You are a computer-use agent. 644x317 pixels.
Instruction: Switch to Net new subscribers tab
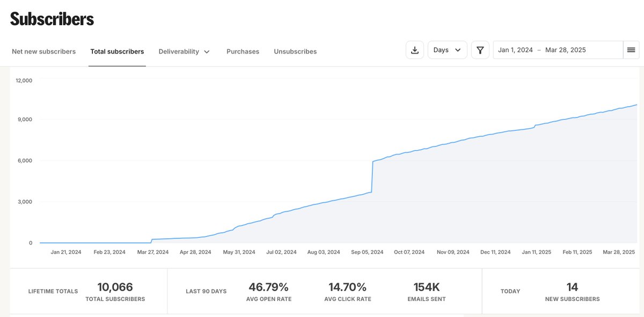(44, 51)
